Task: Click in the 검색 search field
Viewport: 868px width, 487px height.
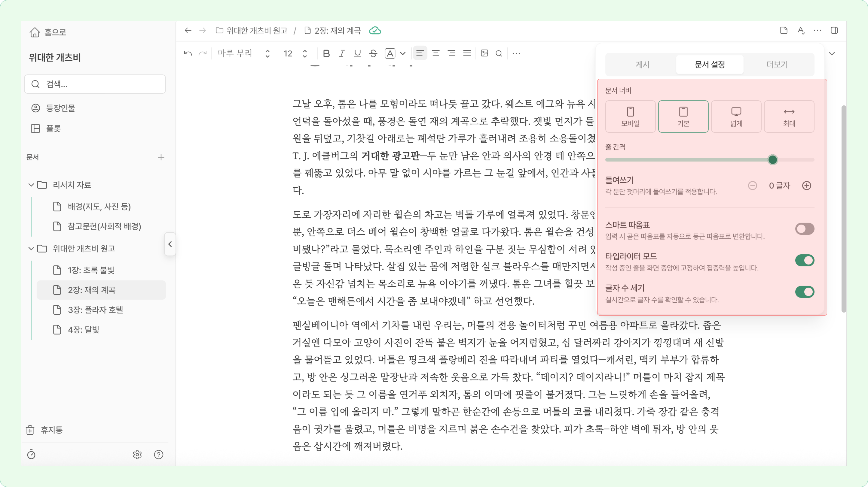Action: (95, 84)
